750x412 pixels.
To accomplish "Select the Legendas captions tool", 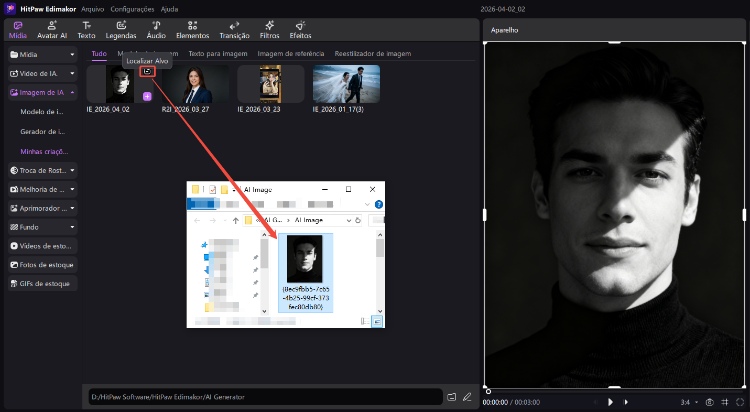I will click(120, 29).
